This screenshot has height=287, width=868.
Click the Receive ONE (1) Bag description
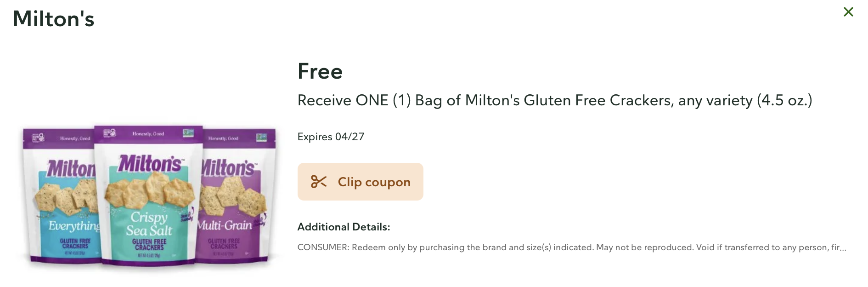(x=554, y=100)
